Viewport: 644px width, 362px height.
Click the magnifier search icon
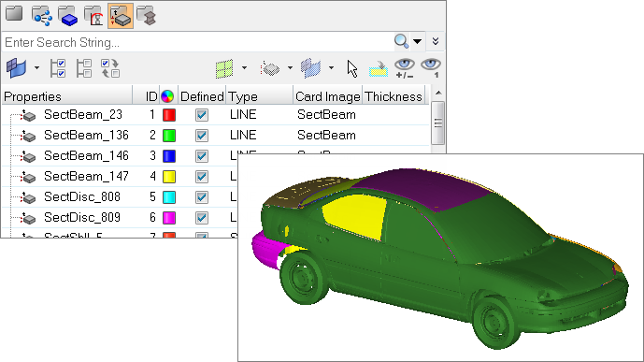(x=401, y=41)
